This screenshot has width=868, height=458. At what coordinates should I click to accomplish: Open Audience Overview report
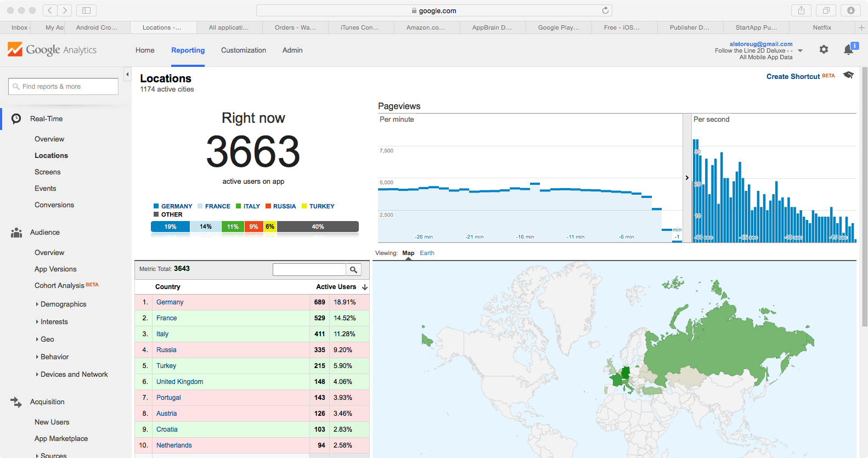pyautogui.click(x=49, y=253)
